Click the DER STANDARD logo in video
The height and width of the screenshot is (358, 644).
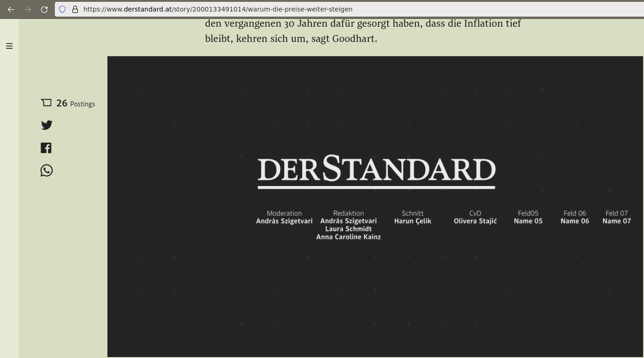point(376,171)
